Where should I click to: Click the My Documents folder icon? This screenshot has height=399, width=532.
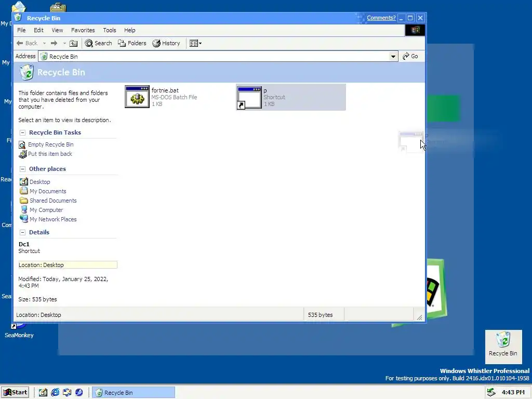tap(24, 191)
